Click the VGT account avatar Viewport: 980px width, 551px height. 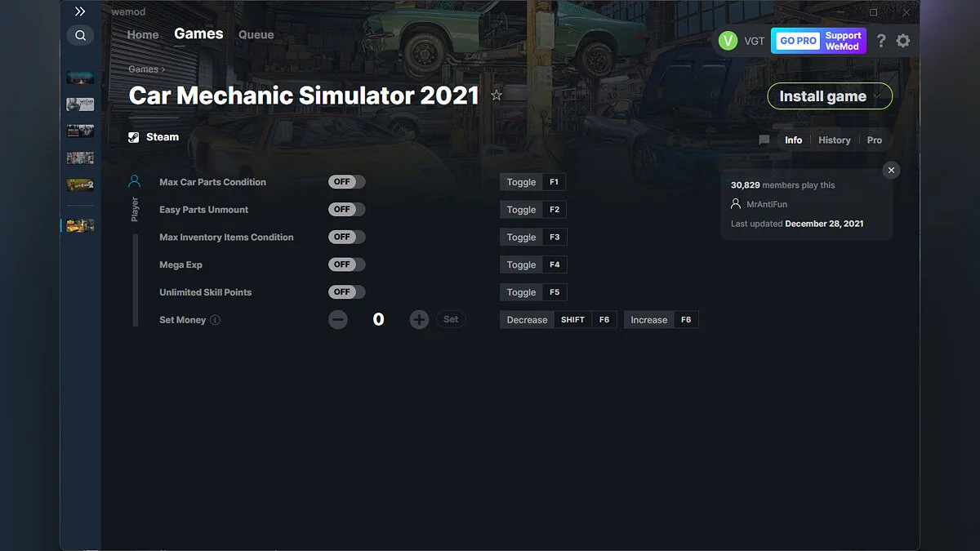click(727, 40)
